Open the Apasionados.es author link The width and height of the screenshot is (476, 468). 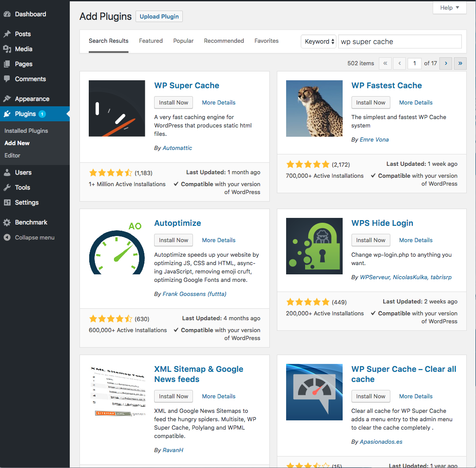click(x=381, y=442)
